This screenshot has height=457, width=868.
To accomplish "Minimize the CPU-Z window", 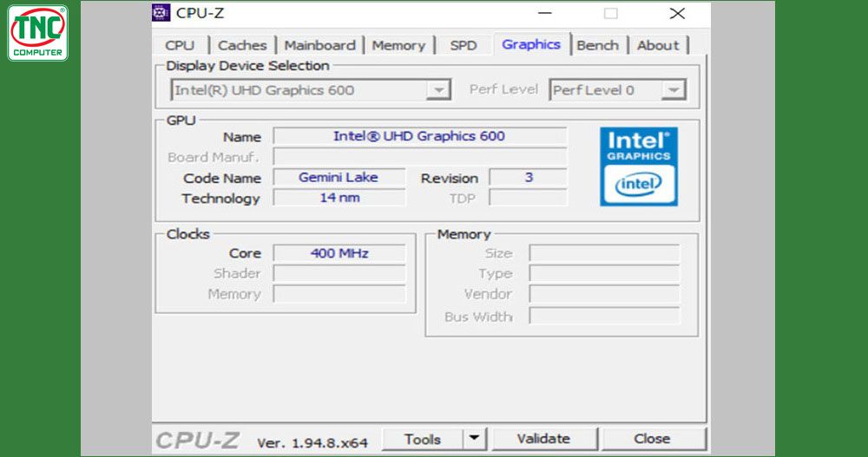I will point(545,13).
